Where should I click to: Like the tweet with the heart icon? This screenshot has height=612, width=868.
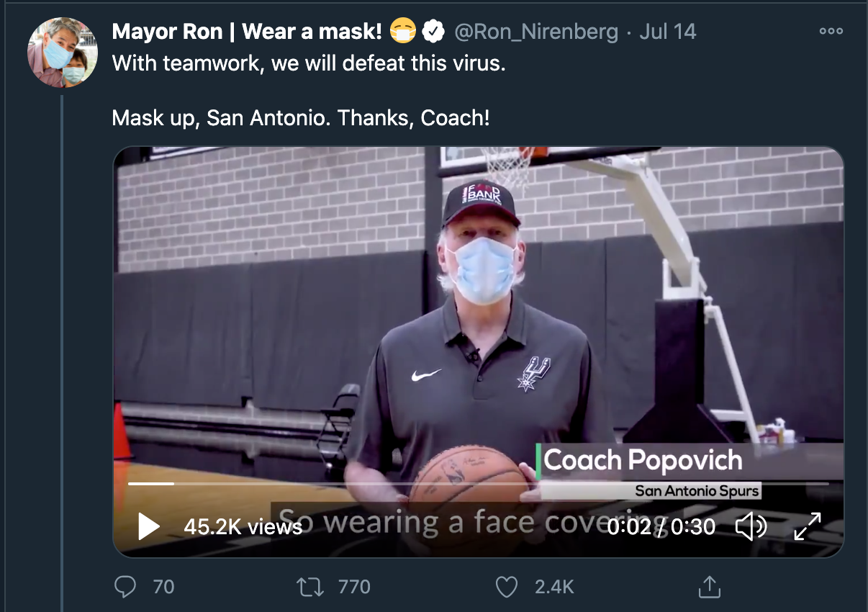point(507,587)
